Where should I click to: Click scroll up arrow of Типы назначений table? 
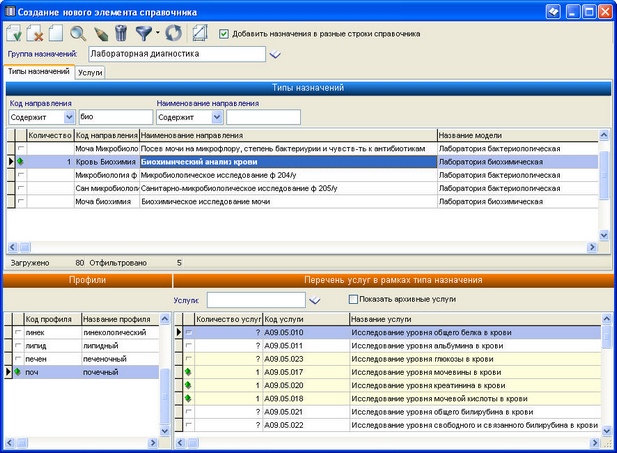point(604,135)
